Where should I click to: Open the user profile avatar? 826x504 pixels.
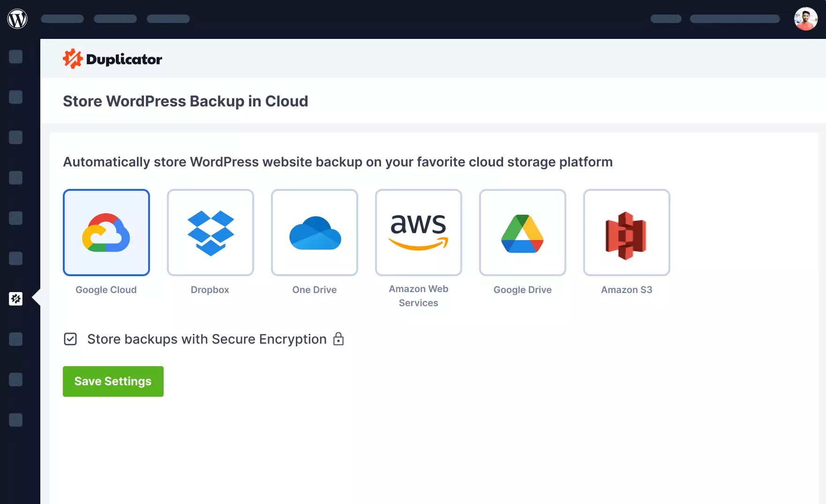[805, 19]
